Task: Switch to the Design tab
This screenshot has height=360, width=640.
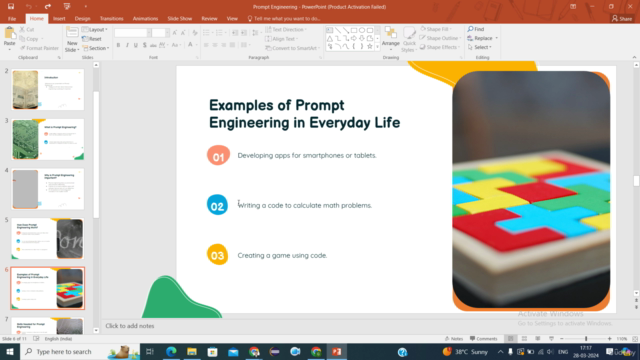Action: pyautogui.click(x=82, y=18)
